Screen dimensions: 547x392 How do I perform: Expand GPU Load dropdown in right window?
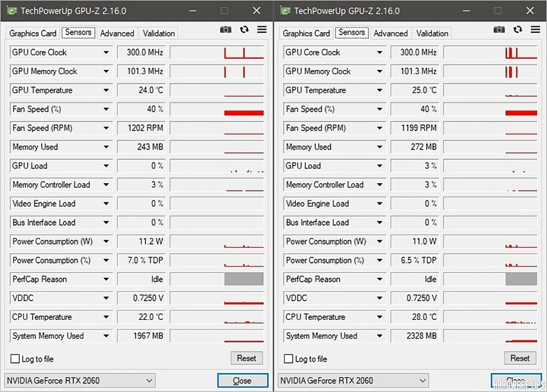click(x=379, y=166)
